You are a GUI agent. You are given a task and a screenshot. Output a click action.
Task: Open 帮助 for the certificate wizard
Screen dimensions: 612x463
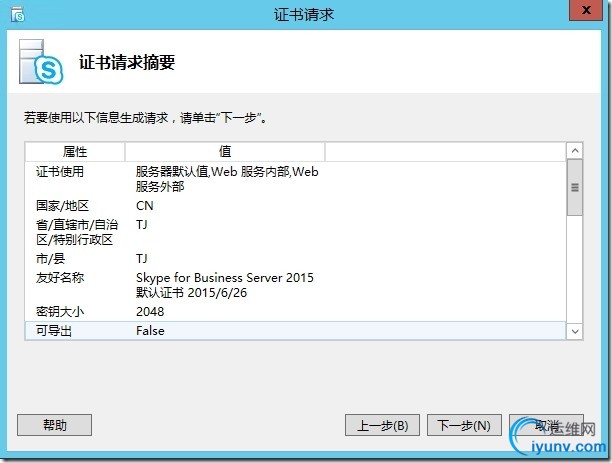tap(54, 425)
